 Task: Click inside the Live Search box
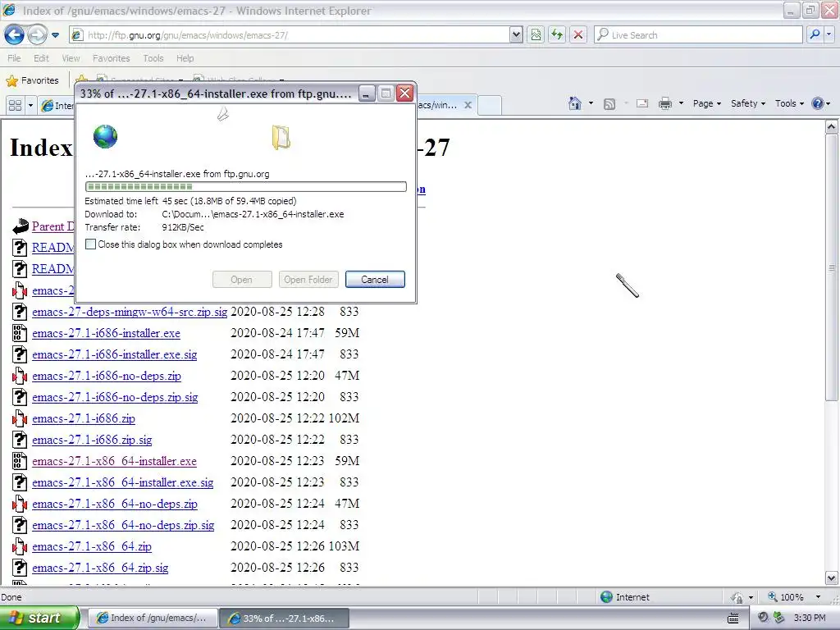pos(699,34)
